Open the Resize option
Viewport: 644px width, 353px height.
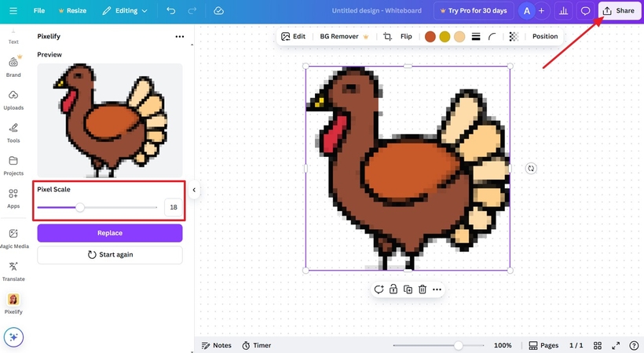pyautogui.click(x=72, y=11)
